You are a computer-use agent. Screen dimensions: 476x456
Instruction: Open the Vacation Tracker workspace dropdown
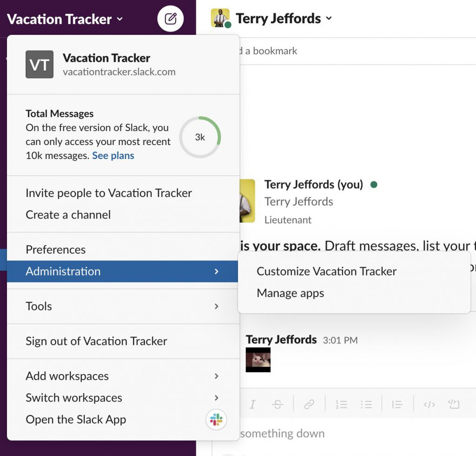[65, 19]
